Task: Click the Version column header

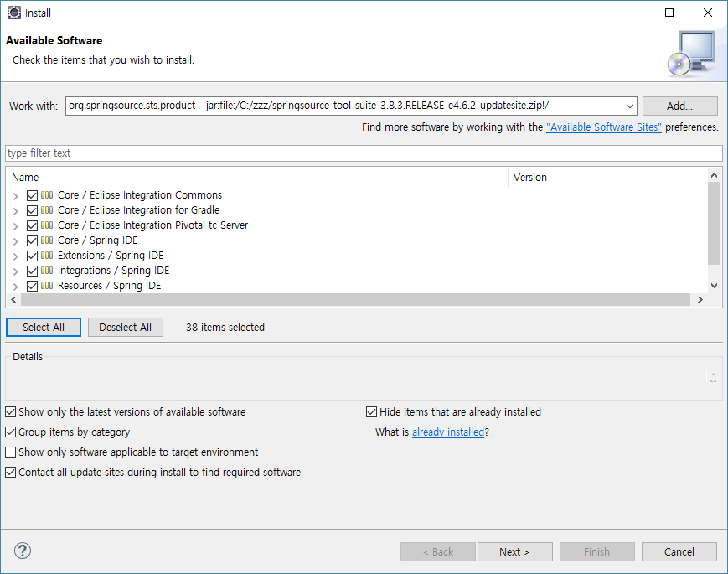Action: tap(607, 178)
